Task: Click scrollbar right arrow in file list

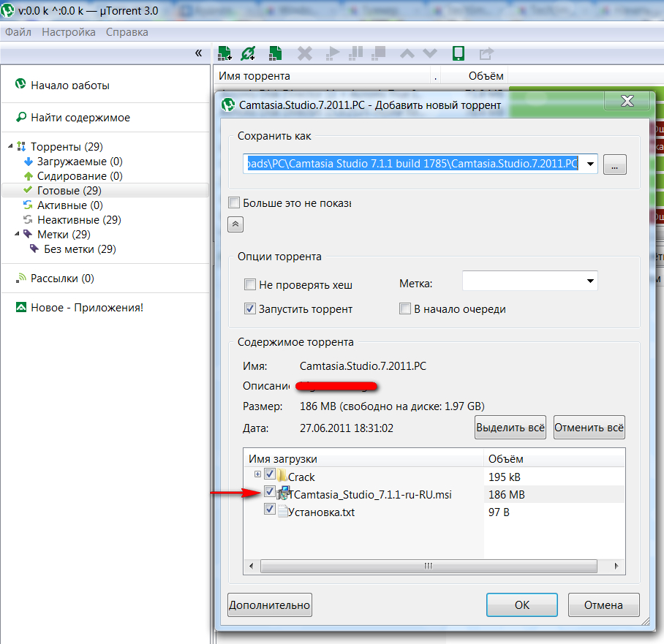Action: 616,566
